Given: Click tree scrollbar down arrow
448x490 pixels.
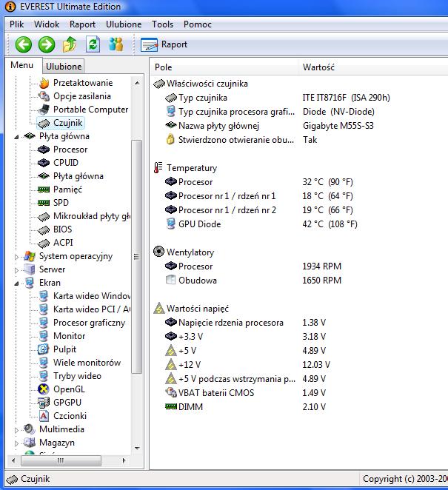Looking at the screenshot, I should point(136,448).
